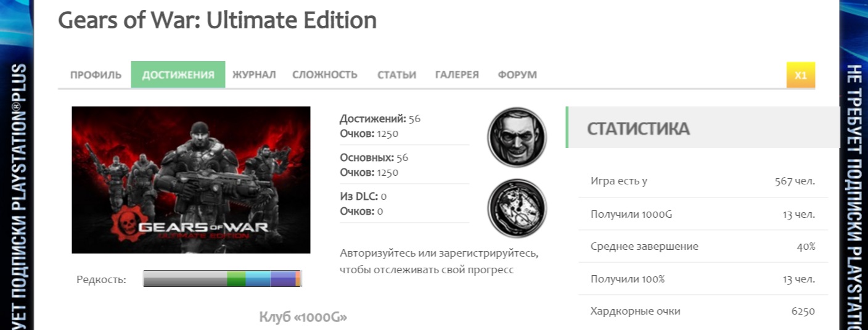Click the СТАТИСТИКА panel header
The height and width of the screenshot is (330, 868).
[703, 128]
